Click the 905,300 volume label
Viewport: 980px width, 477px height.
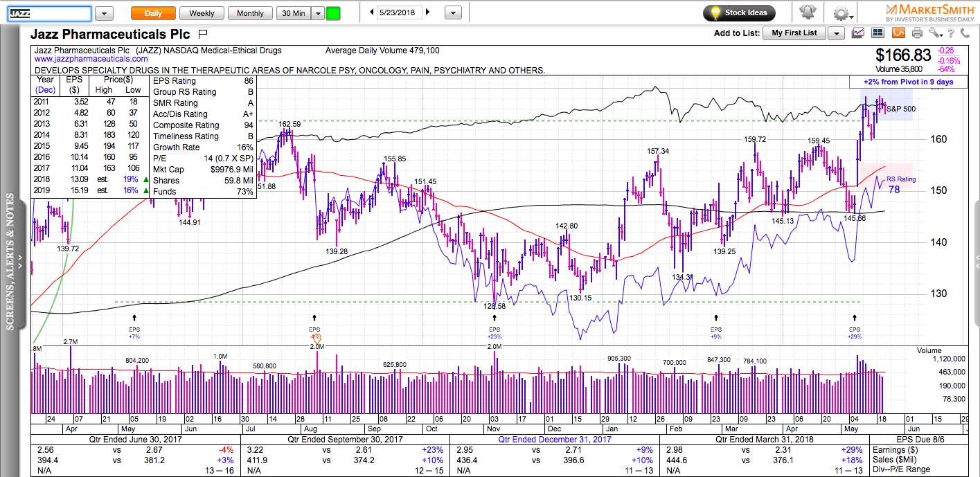point(618,359)
